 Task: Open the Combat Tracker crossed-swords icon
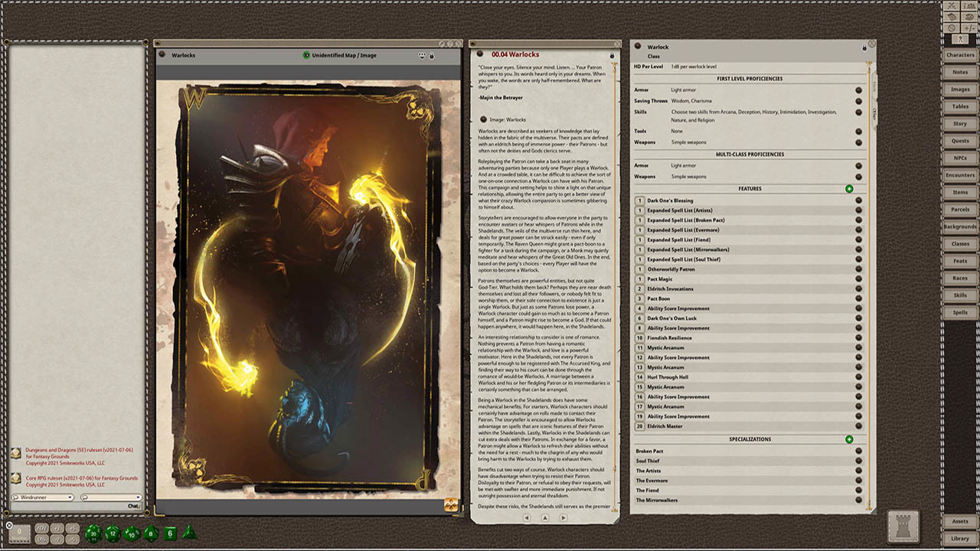coord(952,5)
